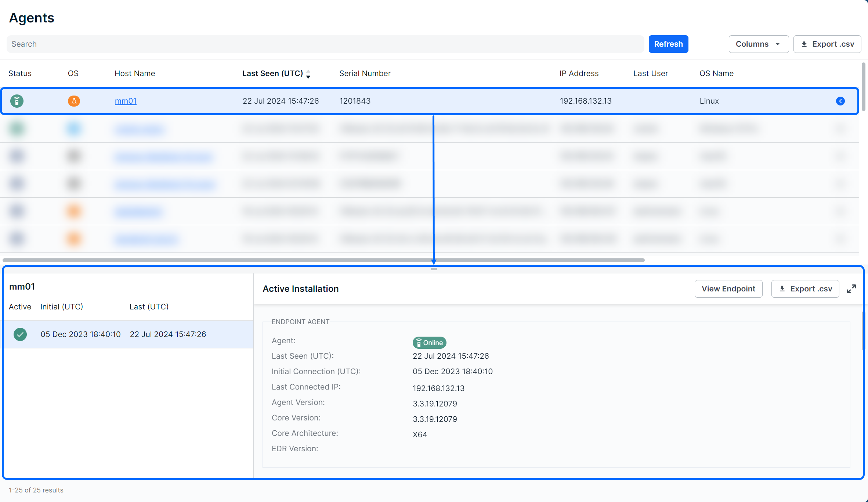
Task: Click the green active checkmark icon
Action: click(x=20, y=334)
